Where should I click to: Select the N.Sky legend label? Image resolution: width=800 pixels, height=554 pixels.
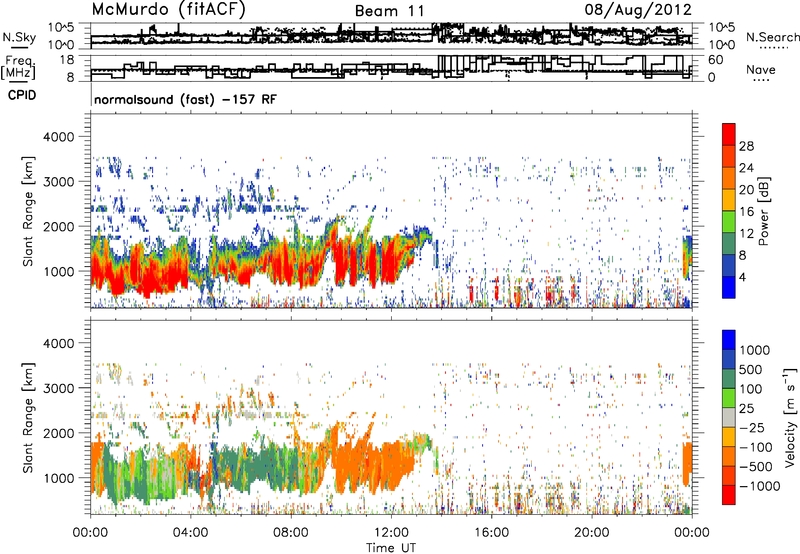point(19,37)
